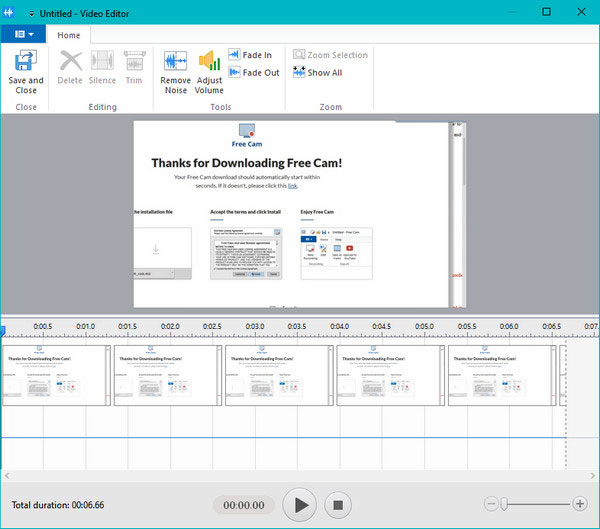Click the video preview frame
600x529 pixels.
click(300, 214)
